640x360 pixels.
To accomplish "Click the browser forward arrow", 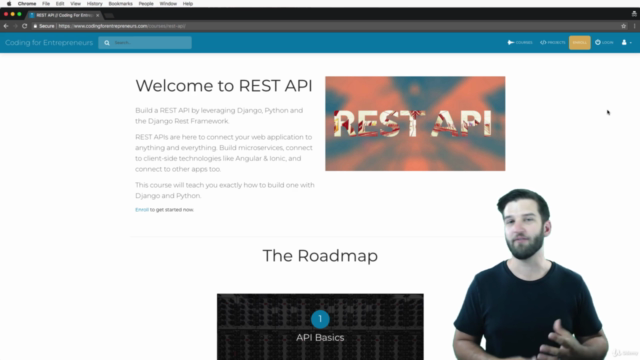I will coord(15,26).
